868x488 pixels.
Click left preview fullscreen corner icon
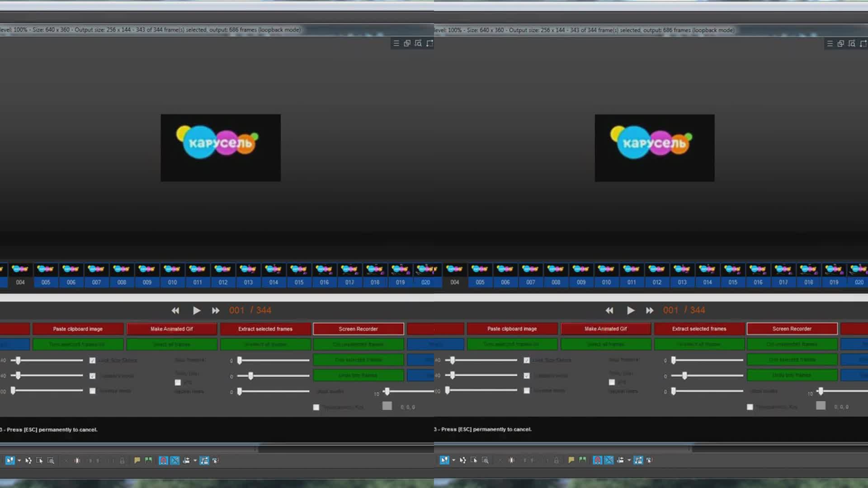click(x=429, y=43)
